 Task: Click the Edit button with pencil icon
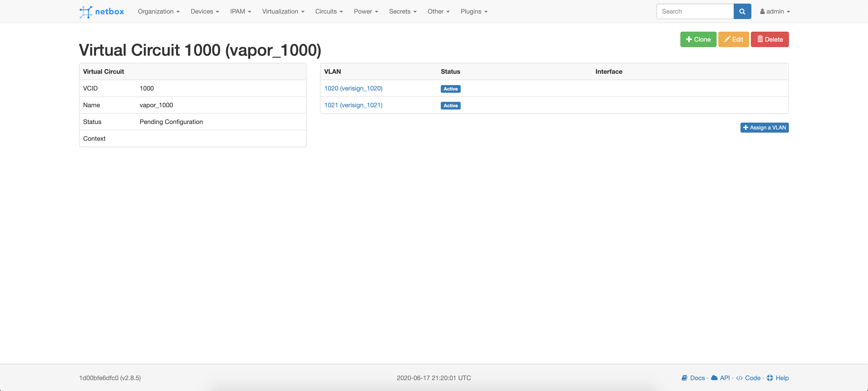pos(733,39)
